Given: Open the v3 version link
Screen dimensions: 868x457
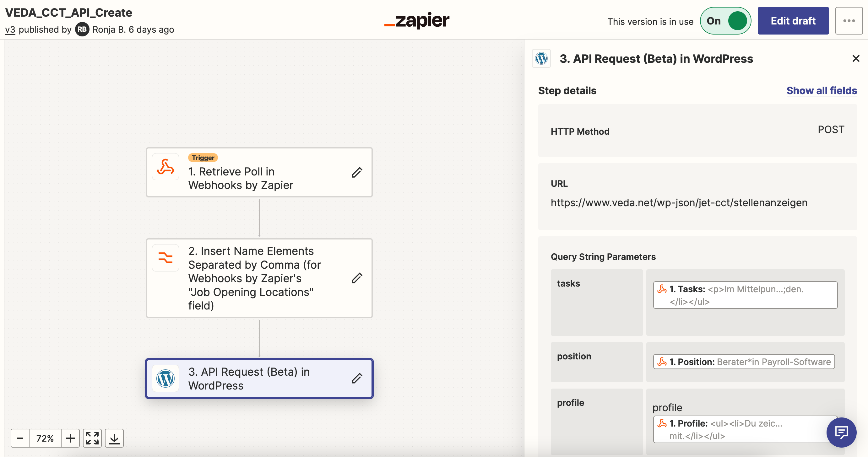Looking at the screenshot, I should click(10, 30).
